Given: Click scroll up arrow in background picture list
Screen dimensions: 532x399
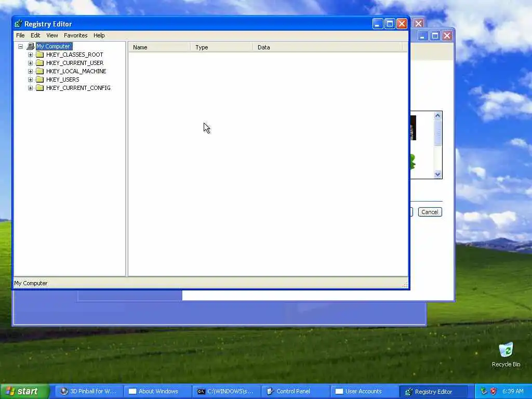Looking at the screenshot, I should pyautogui.click(x=437, y=116).
